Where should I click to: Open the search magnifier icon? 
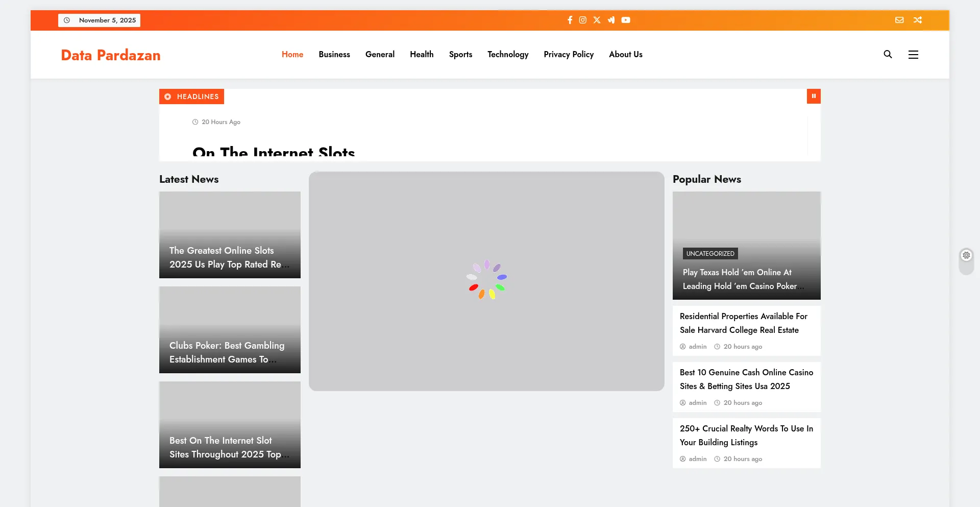coord(888,54)
